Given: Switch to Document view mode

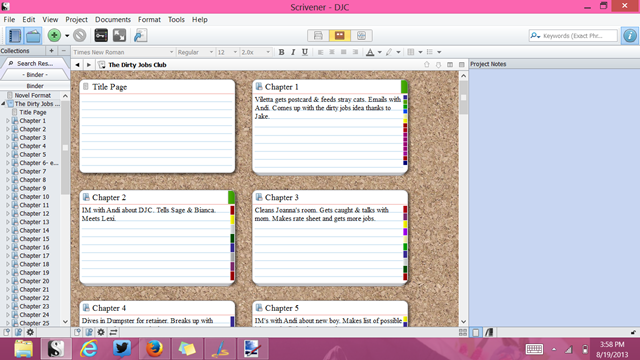Looking at the screenshot, I should pyautogui.click(x=318, y=36).
